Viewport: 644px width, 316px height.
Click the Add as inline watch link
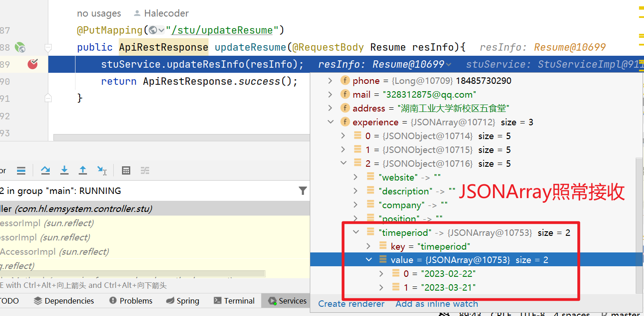437,304
